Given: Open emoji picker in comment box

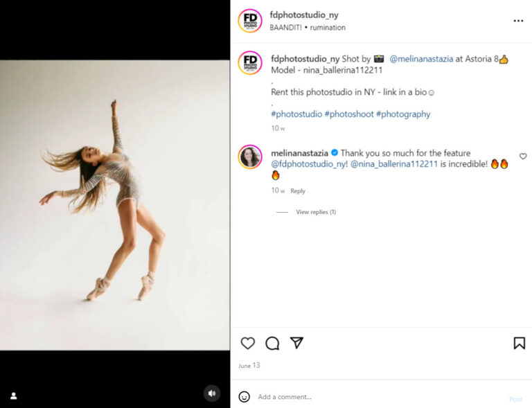Looking at the screenshot, I should [x=244, y=397].
